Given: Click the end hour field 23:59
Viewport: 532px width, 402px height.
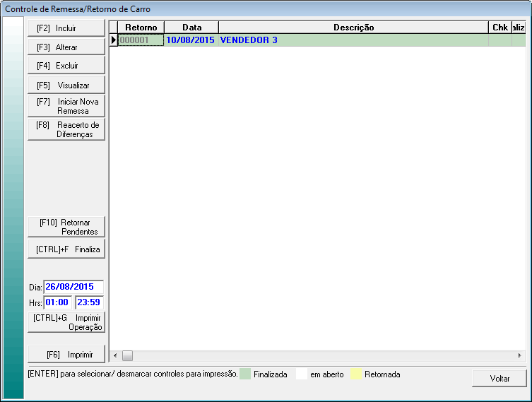Looking at the screenshot, I should (89, 302).
